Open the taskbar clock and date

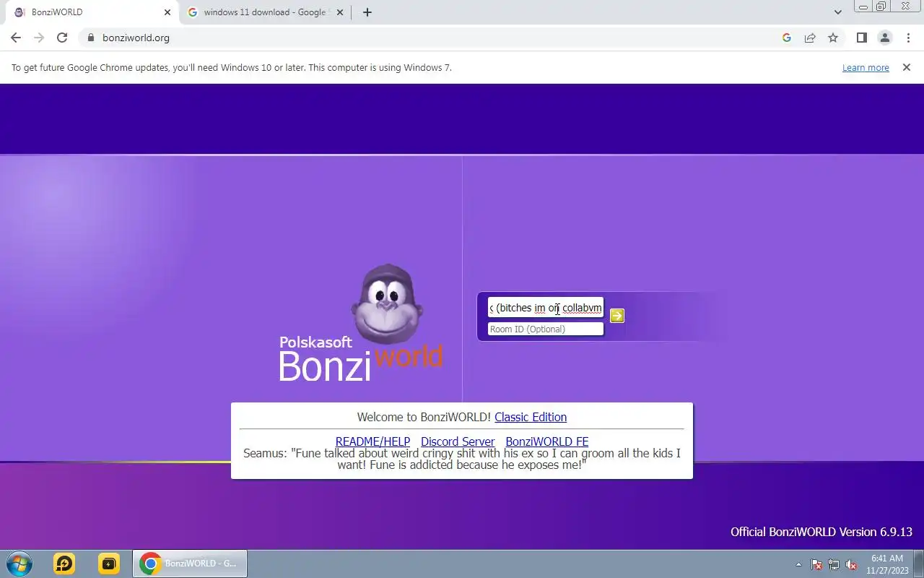click(x=887, y=564)
